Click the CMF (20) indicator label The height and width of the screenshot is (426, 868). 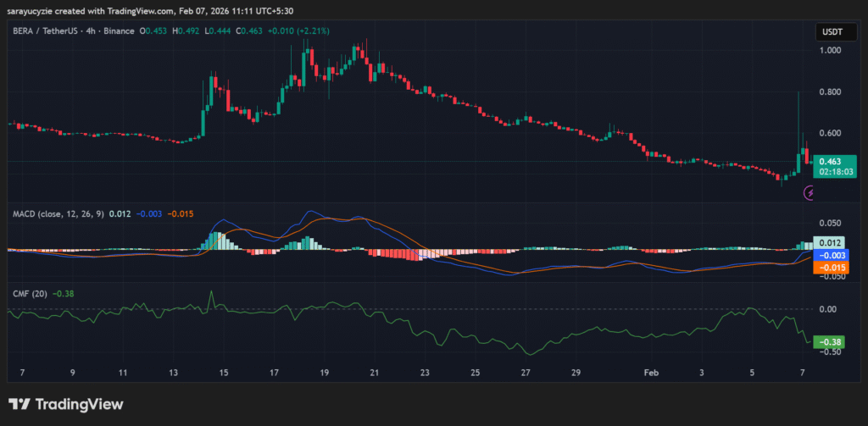pos(30,293)
